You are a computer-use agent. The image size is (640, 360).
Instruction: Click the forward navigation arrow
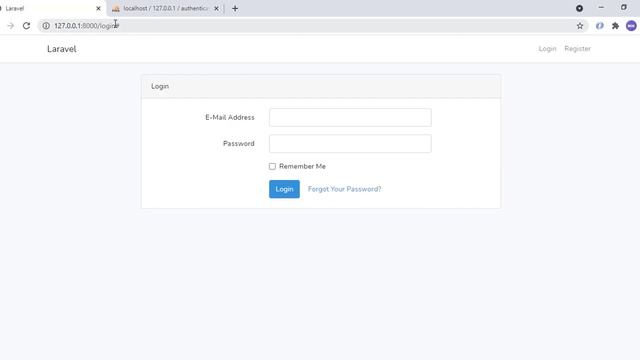point(11,26)
